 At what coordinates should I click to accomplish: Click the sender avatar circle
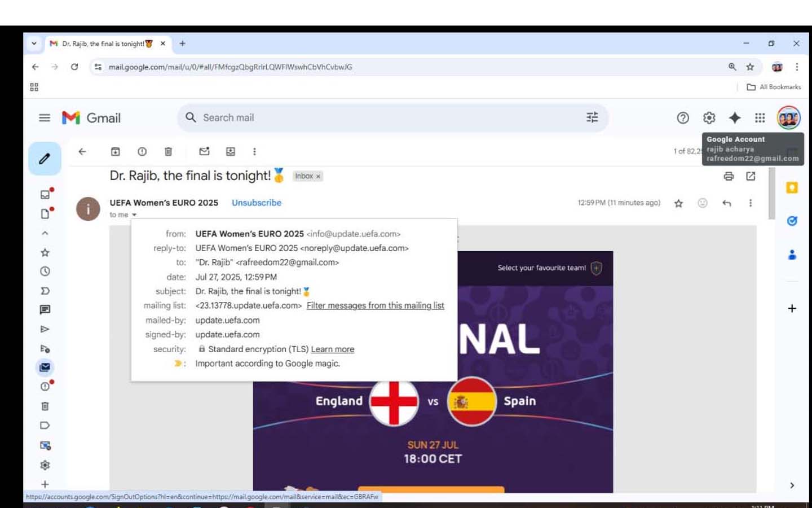pos(88,209)
